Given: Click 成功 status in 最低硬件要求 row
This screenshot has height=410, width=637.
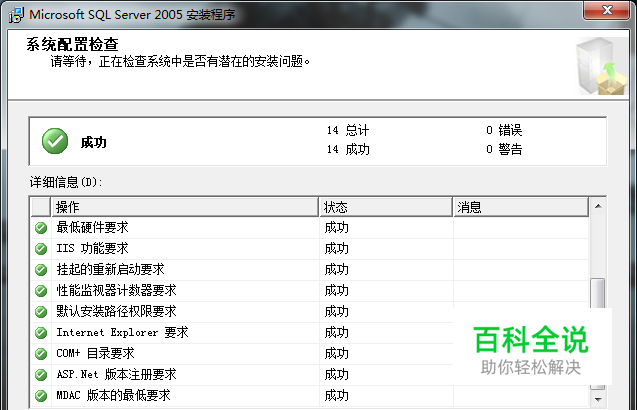Looking at the screenshot, I should [336, 228].
